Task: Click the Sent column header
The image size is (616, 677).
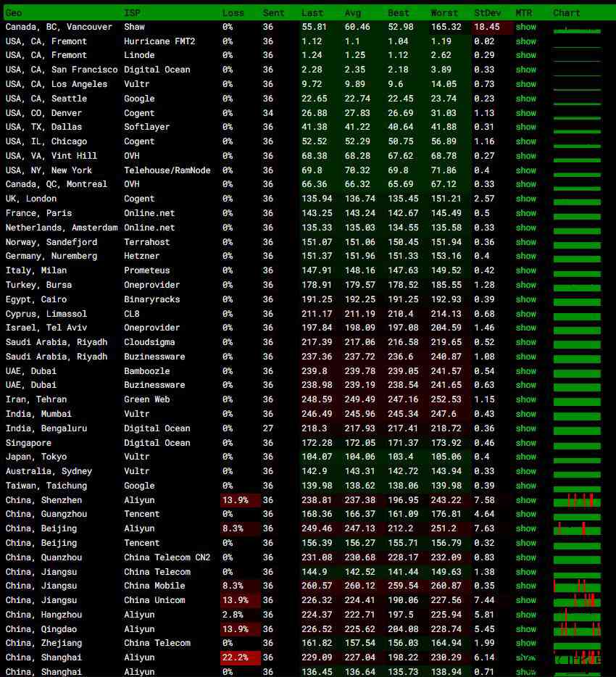Action: (274, 13)
